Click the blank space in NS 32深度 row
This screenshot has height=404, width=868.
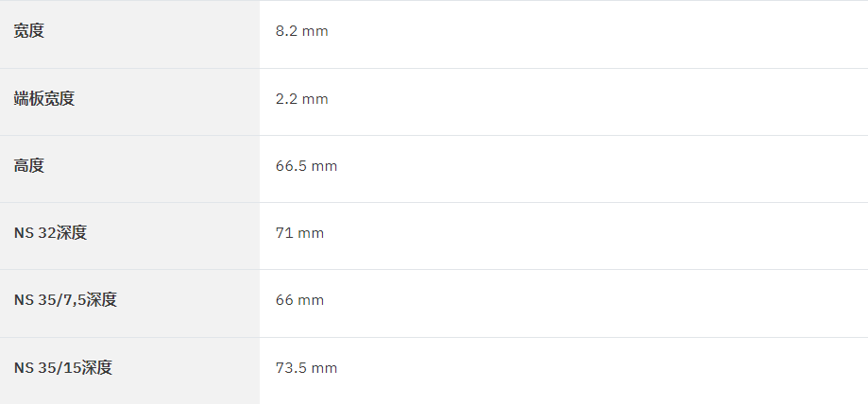tap(598, 236)
